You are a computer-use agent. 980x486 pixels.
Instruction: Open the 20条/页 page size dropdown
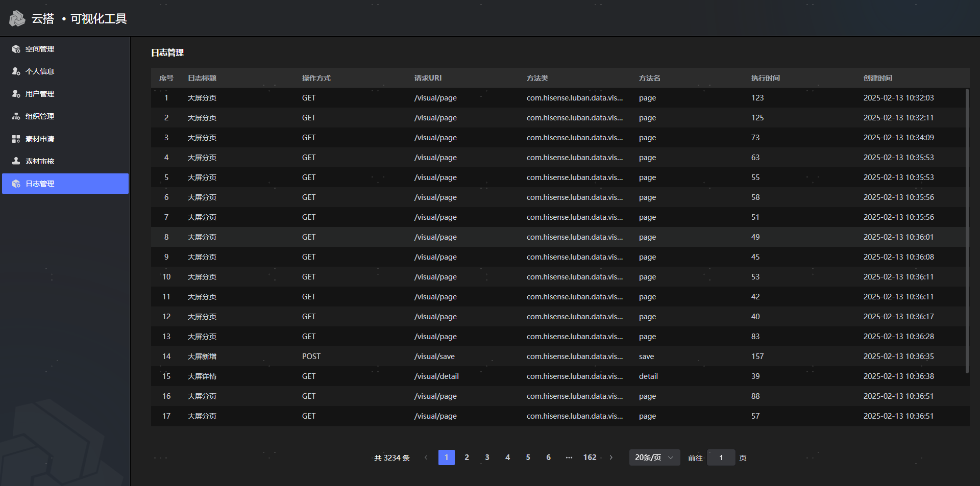[x=654, y=457]
